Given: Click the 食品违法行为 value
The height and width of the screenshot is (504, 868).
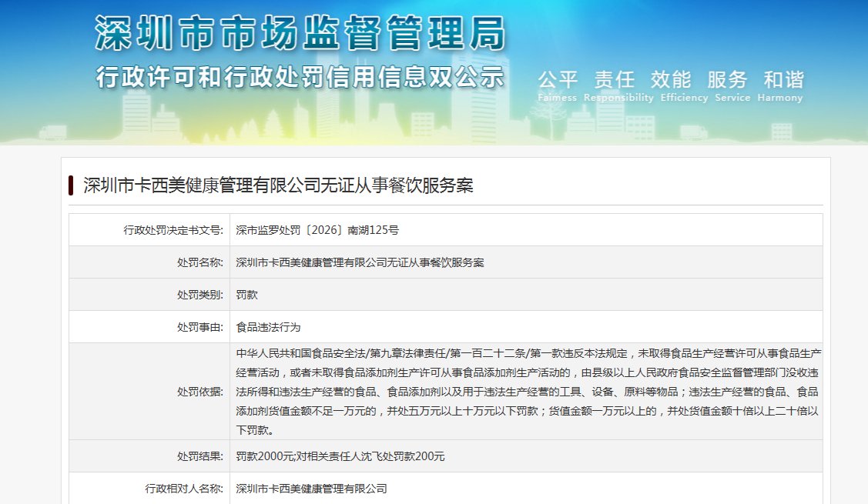Looking at the screenshot, I should point(269,327).
